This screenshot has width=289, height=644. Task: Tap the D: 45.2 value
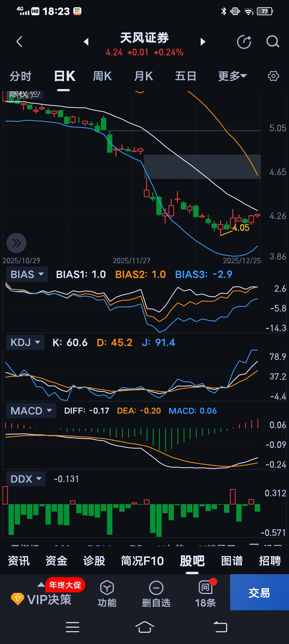click(x=115, y=343)
